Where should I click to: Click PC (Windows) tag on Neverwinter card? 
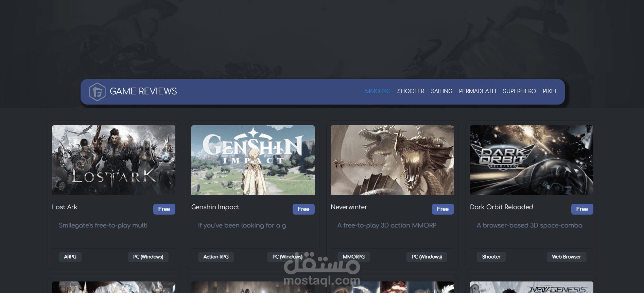pyautogui.click(x=427, y=257)
